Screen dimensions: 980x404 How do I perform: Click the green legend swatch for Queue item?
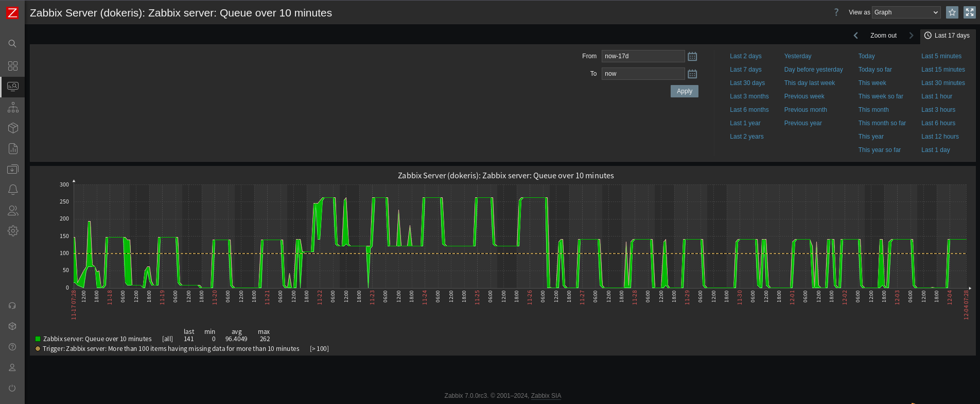tap(38, 339)
